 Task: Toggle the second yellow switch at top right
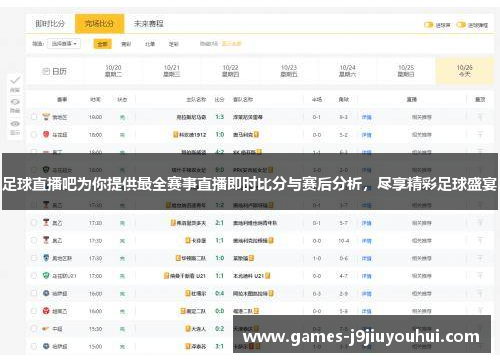[x=461, y=25]
